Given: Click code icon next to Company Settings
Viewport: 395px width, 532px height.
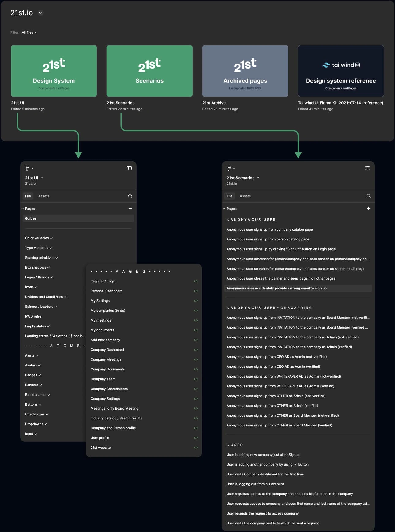Looking at the screenshot, I should click(x=196, y=399).
